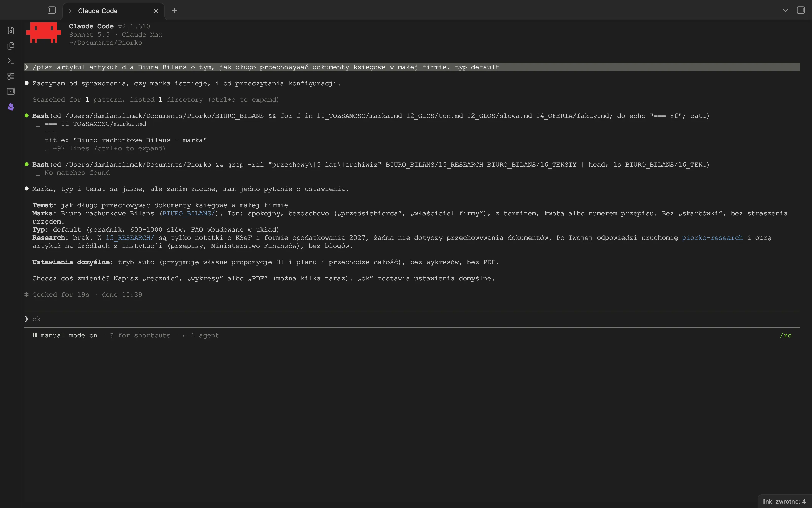Select the Claude Code tab
The width and height of the screenshot is (812, 508).
click(x=113, y=11)
